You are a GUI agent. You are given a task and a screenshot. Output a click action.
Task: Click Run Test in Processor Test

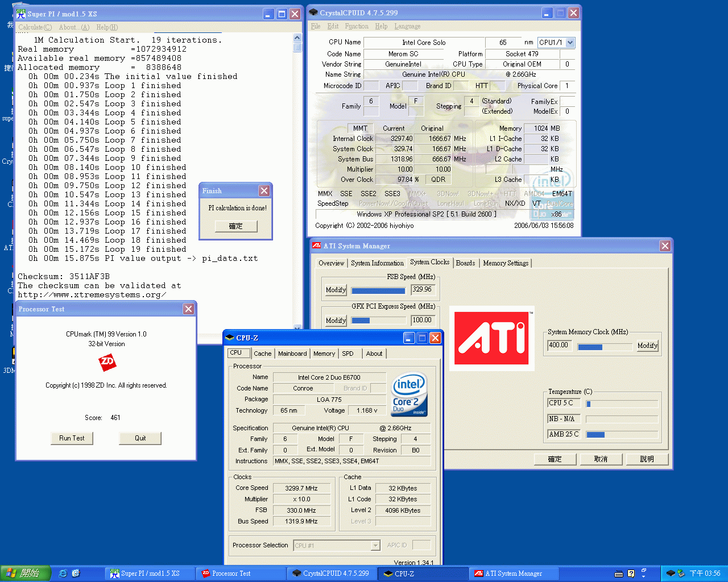coord(72,438)
